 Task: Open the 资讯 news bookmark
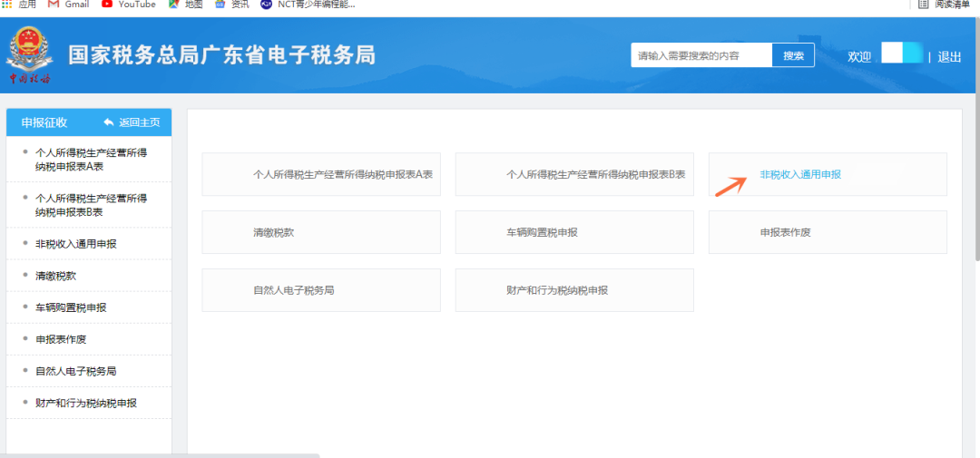(232, 4)
